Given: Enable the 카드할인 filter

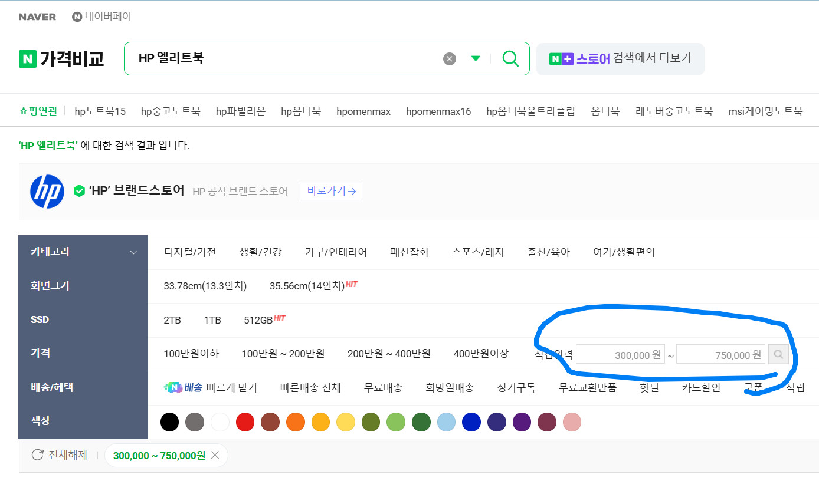Looking at the screenshot, I should coord(701,388).
